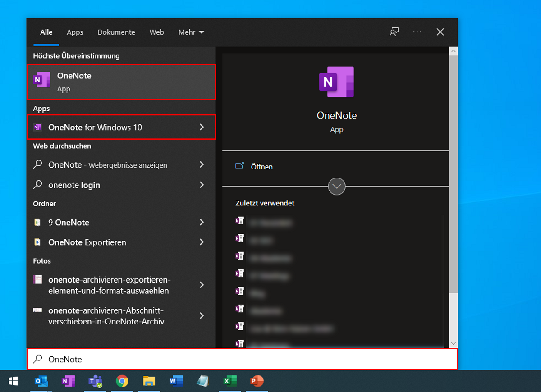Click the feedback icon in search header
Viewport: 541px width, 392px height.
point(394,32)
